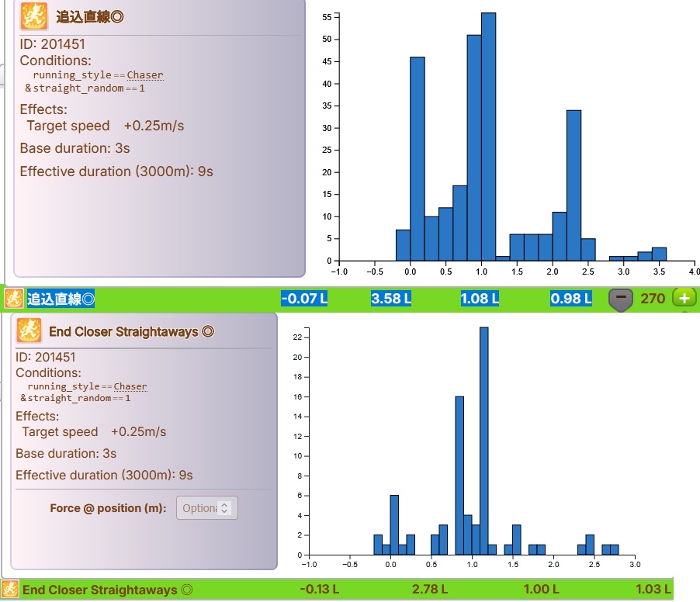
Task: Click the minus button next to 270
Action: (x=621, y=299)
